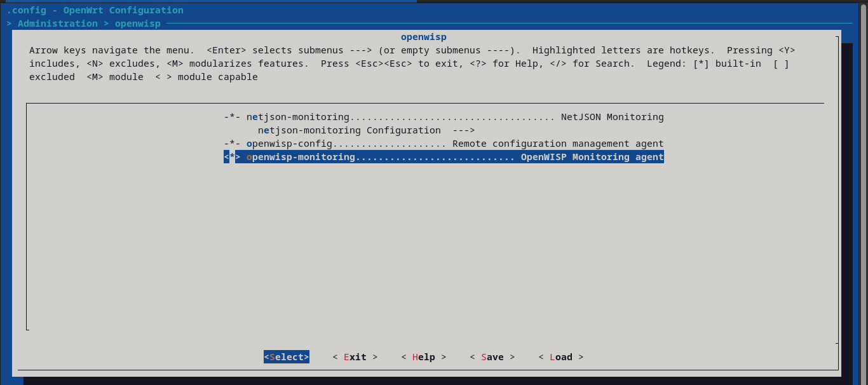Click the 'Legend: [*] built-in' text
The image size is (868, 385).
point(704,64)
